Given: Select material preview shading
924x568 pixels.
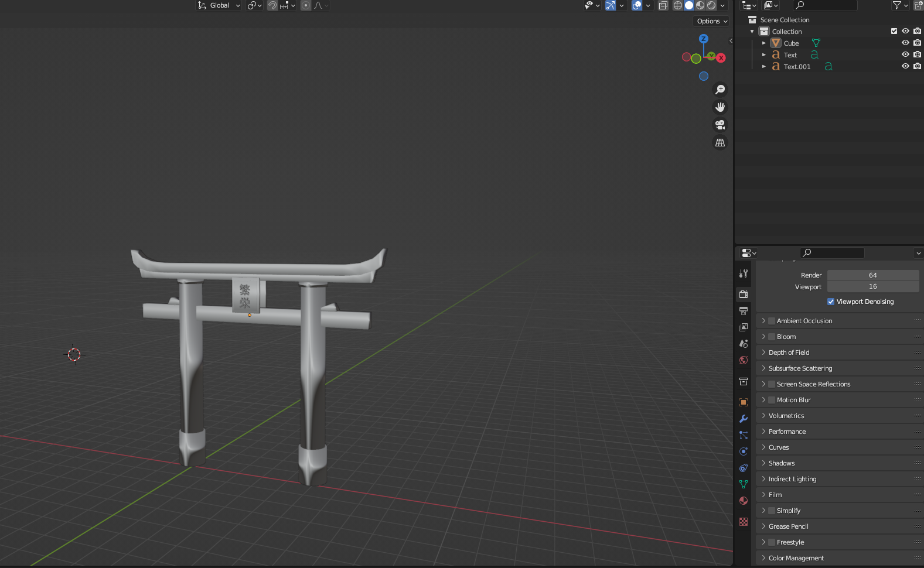Looking at the screenshot, I should point(700,5).
